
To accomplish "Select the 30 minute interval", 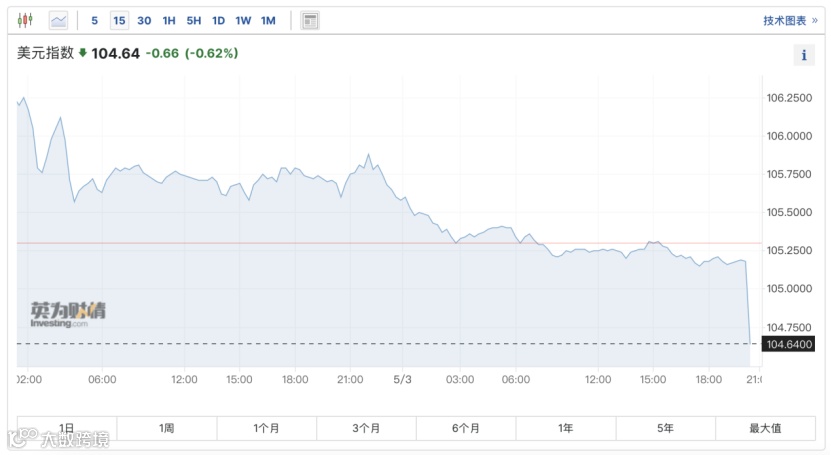I will (x=144, y=21).
